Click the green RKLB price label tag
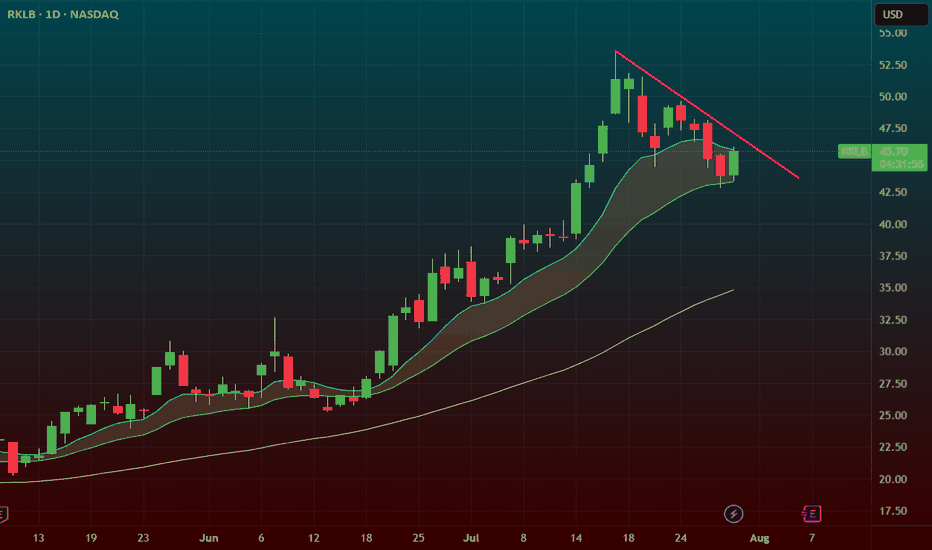932x550 pixels. click(854, 152)
